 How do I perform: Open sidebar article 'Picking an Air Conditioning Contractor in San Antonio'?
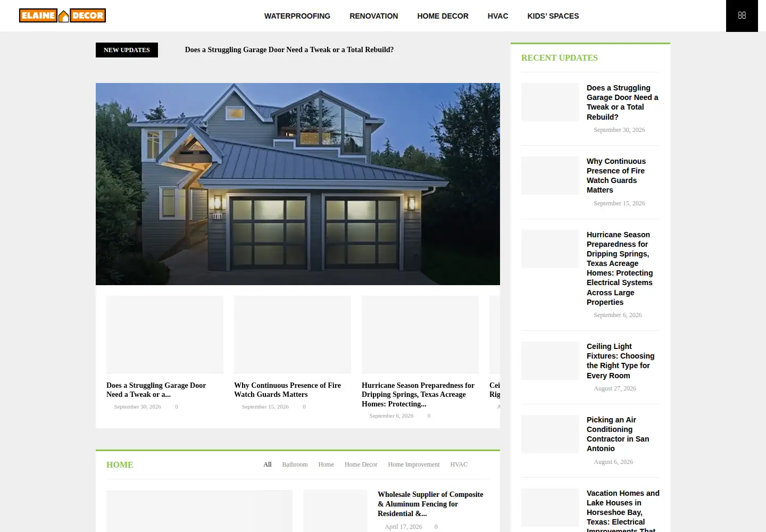coord(618,434)
